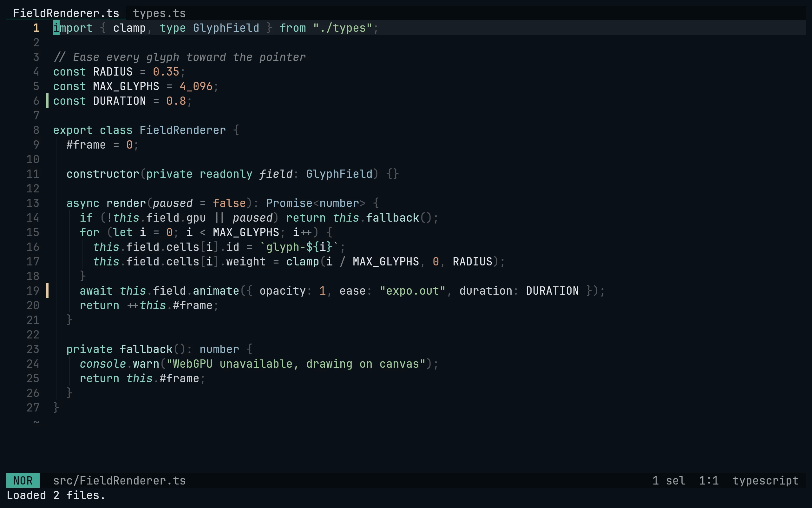Switch to the types.ts buffer tab

tap(159, 13)
